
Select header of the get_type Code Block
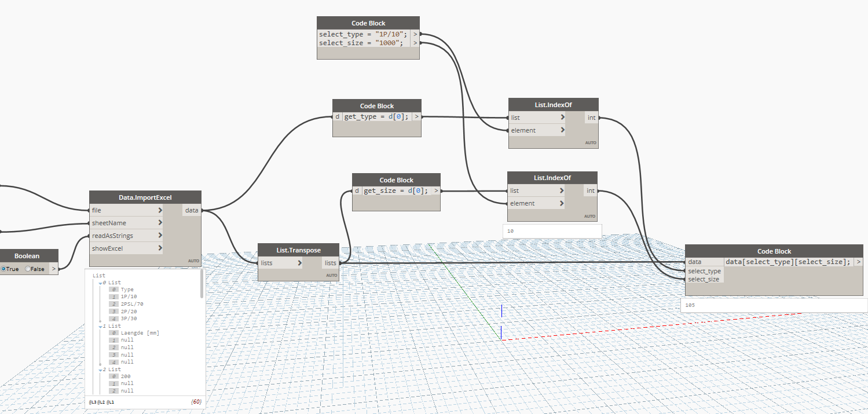377,106
